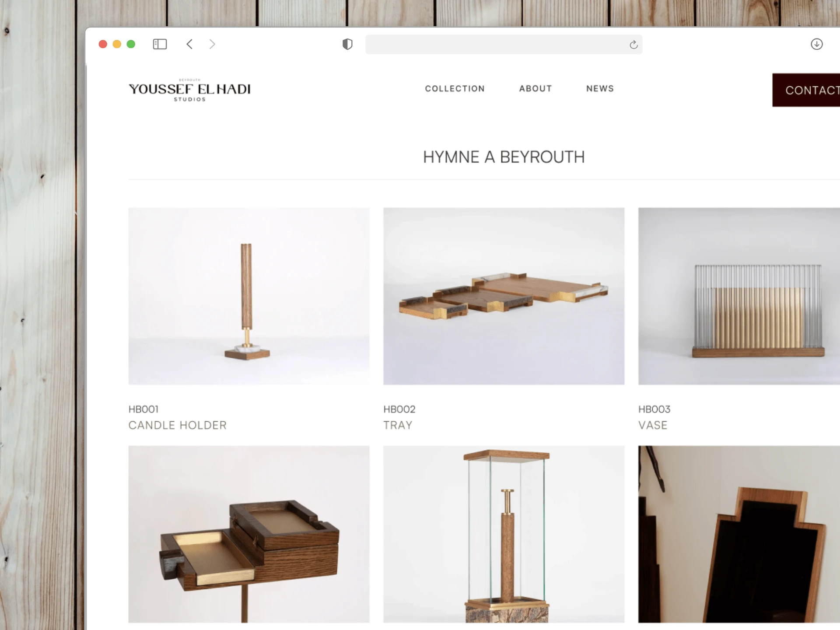Open the privacy shield icon
The image size is (840, 630).
point(347,44)
